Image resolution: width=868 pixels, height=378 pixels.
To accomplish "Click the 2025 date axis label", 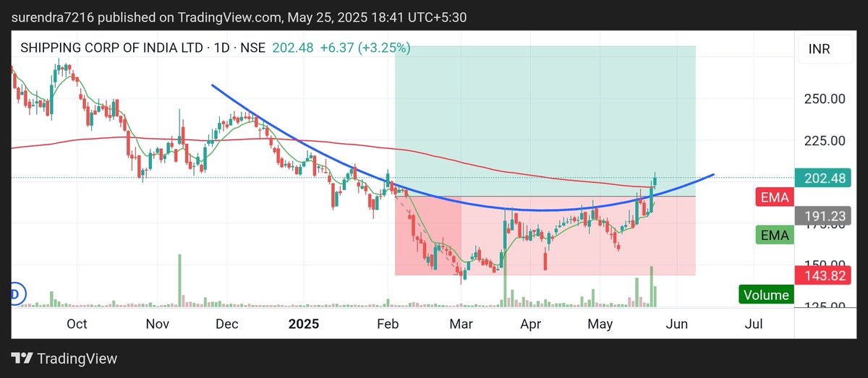I will pyautogui.click(x=304, y=324).
